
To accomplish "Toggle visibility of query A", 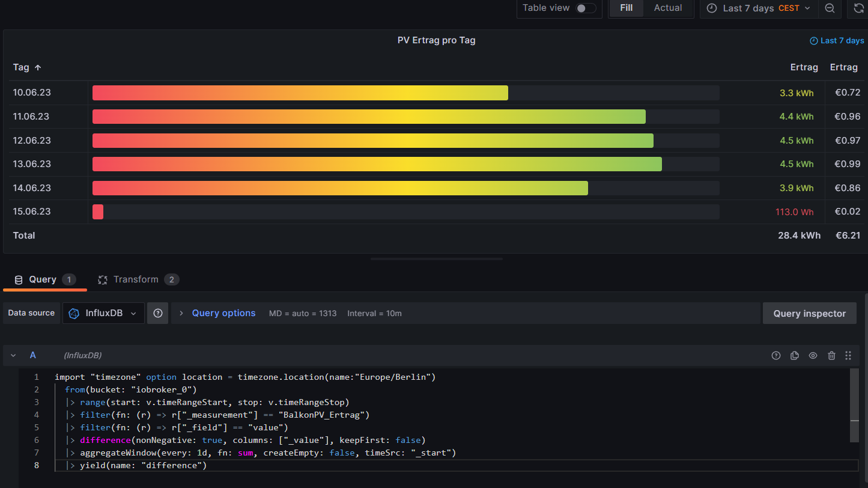I will (x=813, y=355).
